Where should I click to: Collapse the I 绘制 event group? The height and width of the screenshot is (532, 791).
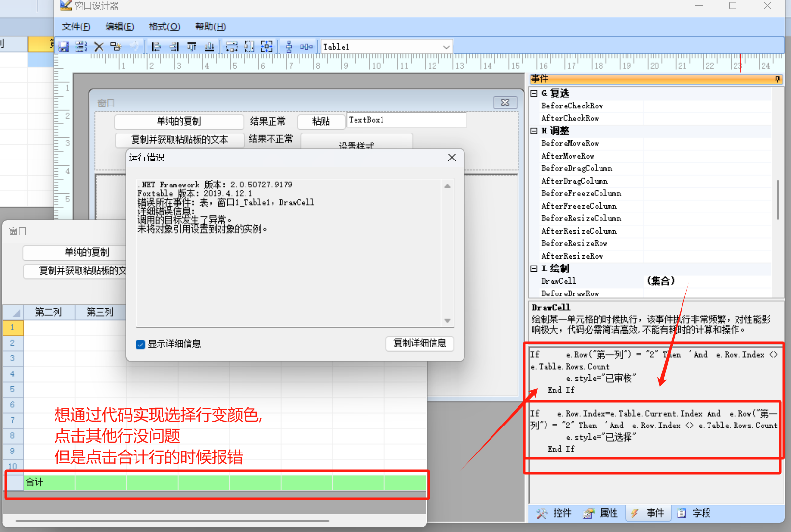coord(534,268)
